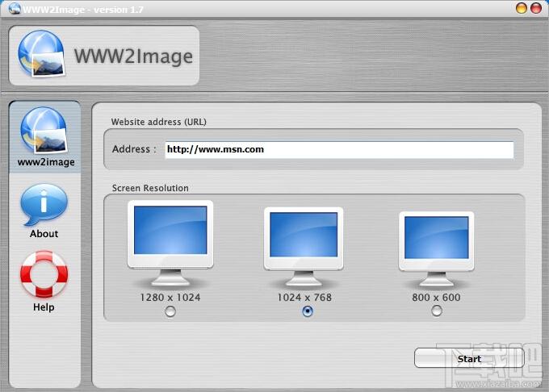Click the yellow minimize window button
The image size is (549, 392).
pyautogui.click(x=522, y=8)
